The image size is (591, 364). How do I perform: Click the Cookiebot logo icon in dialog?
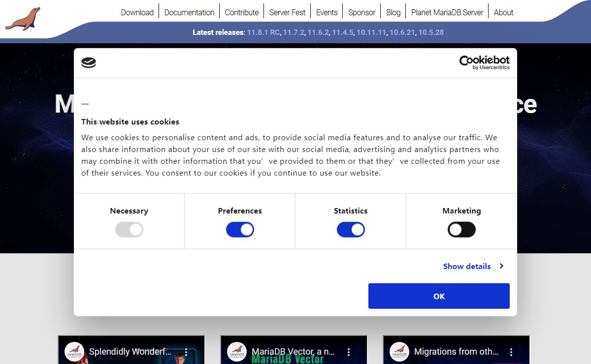click(89, 62)
